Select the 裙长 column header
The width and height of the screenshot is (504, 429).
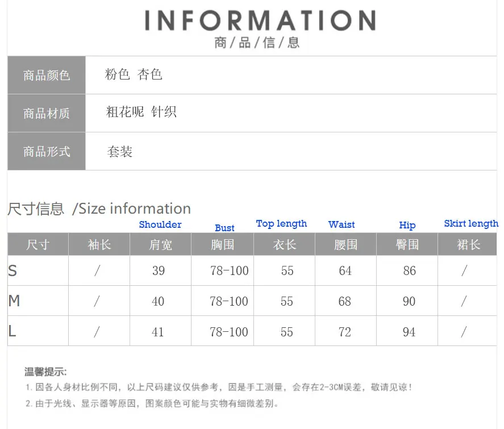469,244
